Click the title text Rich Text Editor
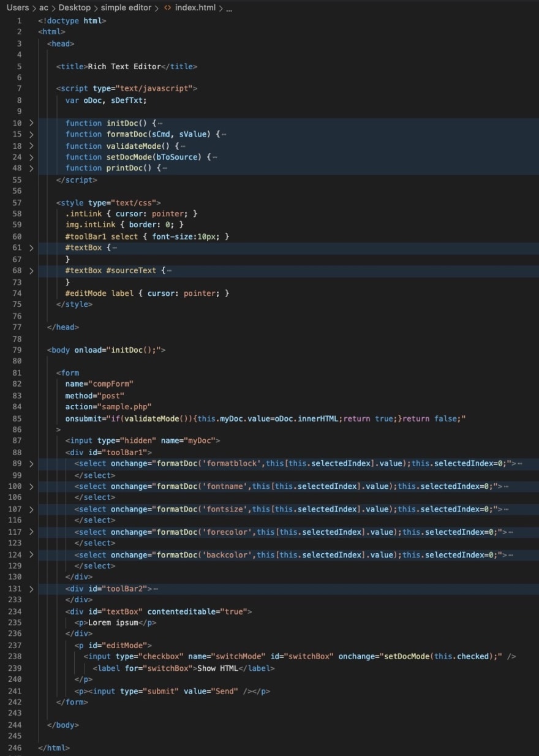The width and height of the screenshot is (539, 756). pyautogui.click(x=124, y=66)
